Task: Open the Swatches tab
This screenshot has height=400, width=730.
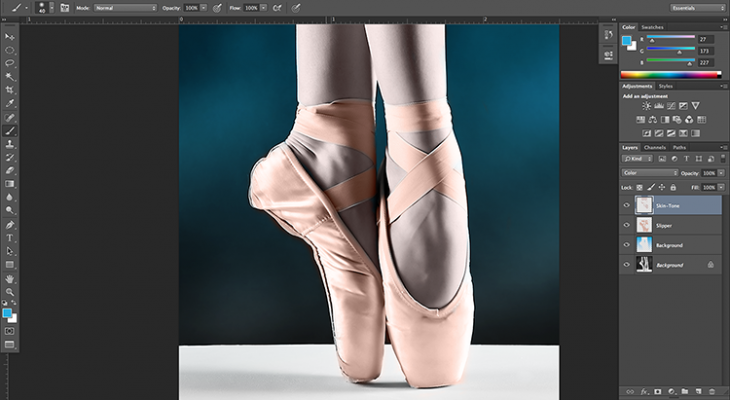Action: [x=652, y=27]
